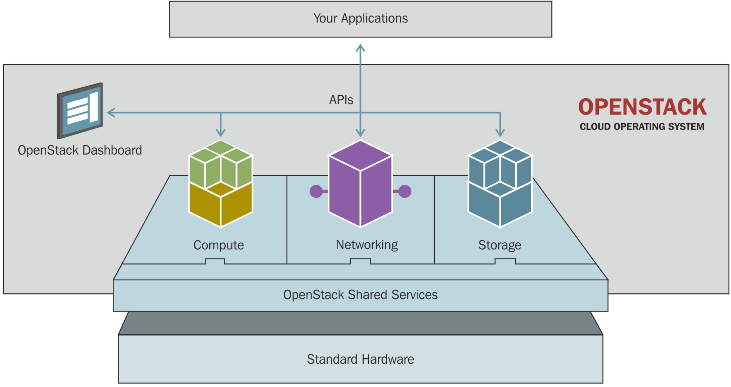The image size is (731, 387).
Task: Click the arrowhead pointing left at Dashboard
Action: (110, 112)
